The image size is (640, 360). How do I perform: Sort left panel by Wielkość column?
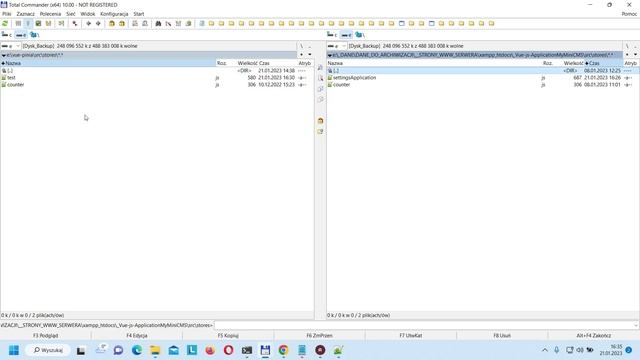tap(247, 63)
